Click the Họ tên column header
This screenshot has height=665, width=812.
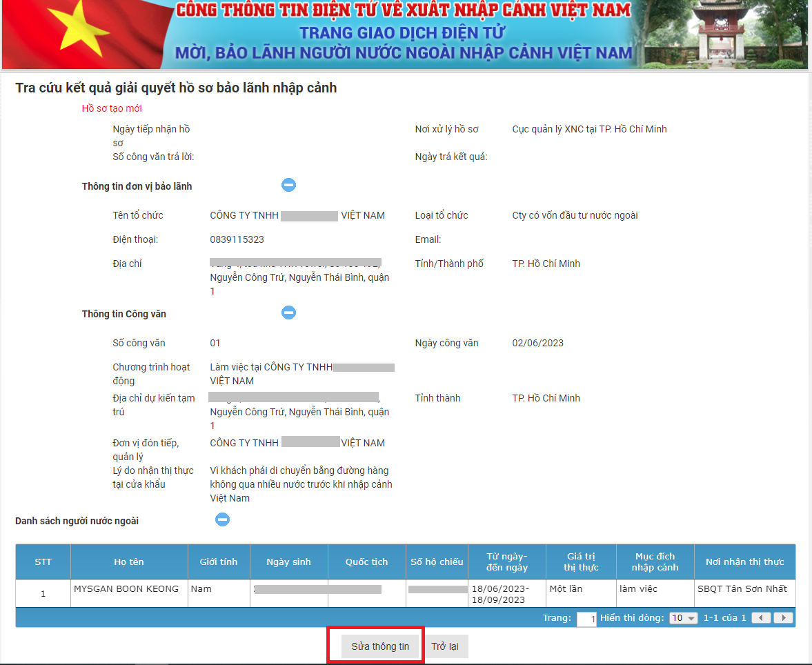[x=128, y=562]
